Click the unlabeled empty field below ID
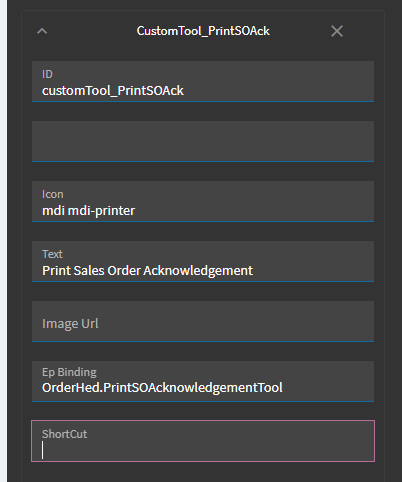Screen dimensions: 402x482 (x=203, y=141)
